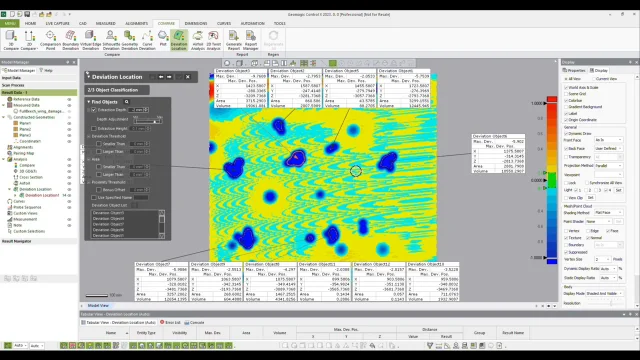Viewport: 640px width, 360px height.
Task: Go to previous step in Deviation Location
Action: 161,77
